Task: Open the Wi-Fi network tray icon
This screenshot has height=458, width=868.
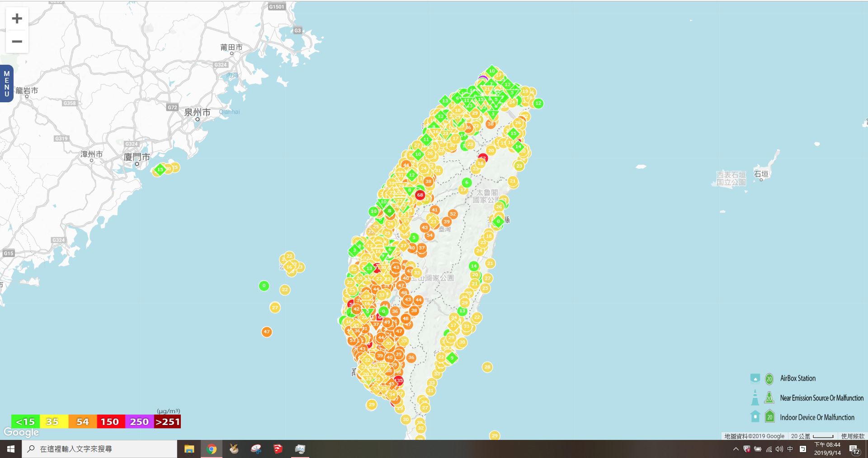Action: click(769, 449)
